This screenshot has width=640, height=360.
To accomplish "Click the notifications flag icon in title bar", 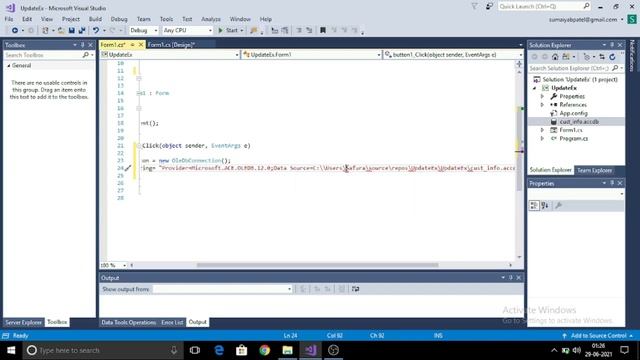I will [474, 6].
